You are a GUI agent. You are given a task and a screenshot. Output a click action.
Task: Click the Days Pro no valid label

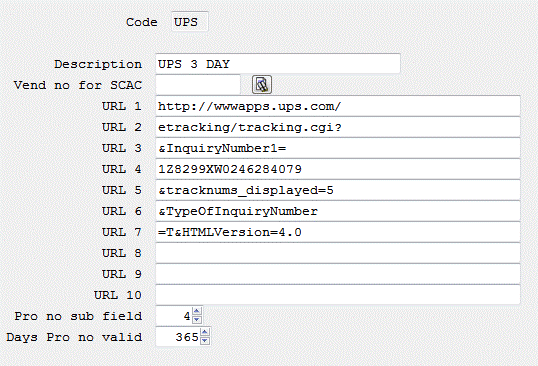(x=74, y=337)
